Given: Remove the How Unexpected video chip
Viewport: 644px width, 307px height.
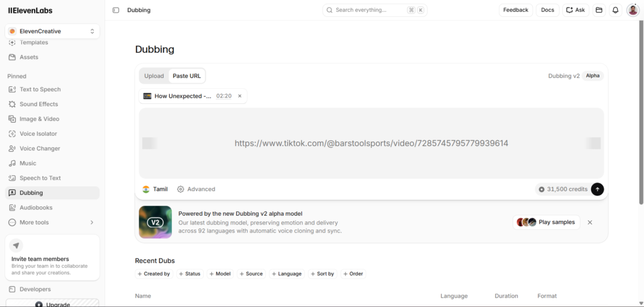Looking at the screenshot, I should (x=240, y=96).
